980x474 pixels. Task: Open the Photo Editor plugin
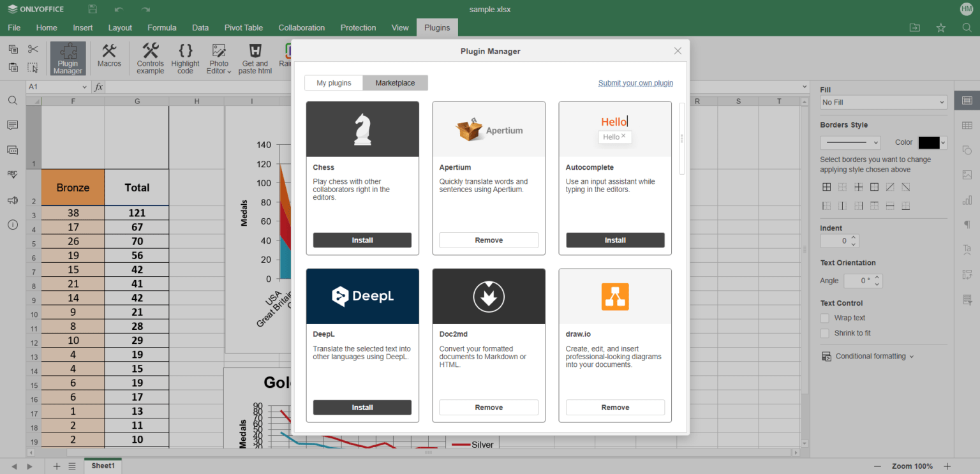click(218, 57)
